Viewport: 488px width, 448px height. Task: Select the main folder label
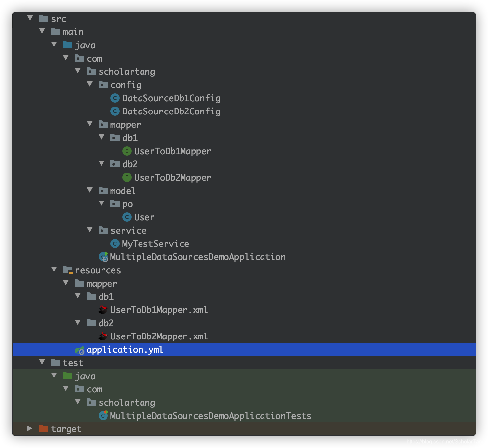pos(73,32)
